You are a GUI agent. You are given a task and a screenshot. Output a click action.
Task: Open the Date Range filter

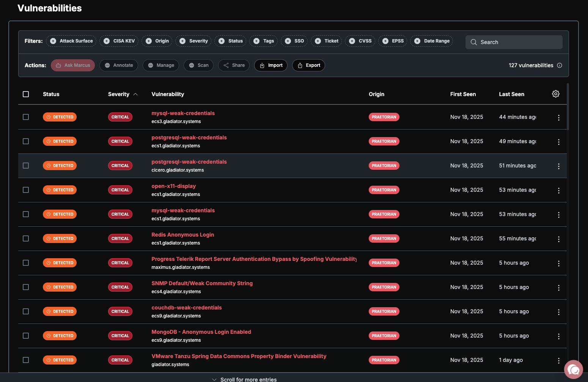(x=432, y=41)
